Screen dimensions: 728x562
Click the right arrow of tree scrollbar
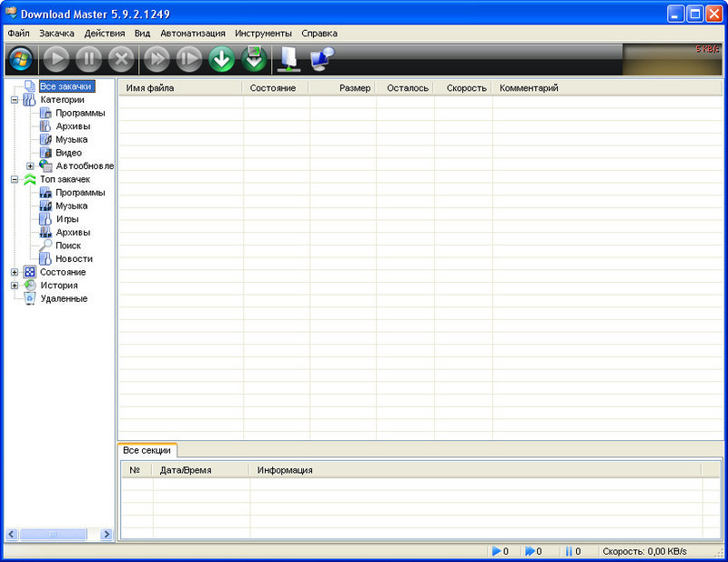click(x=106, y=534)
